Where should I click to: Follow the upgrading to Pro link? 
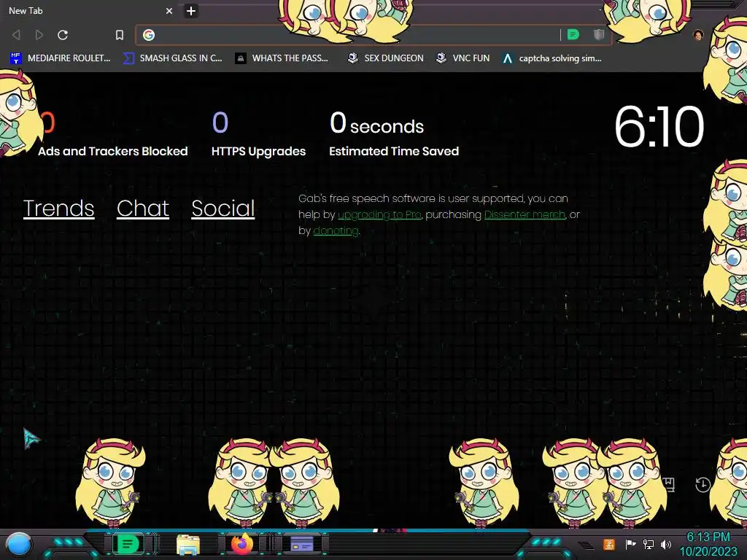point(379,215)
